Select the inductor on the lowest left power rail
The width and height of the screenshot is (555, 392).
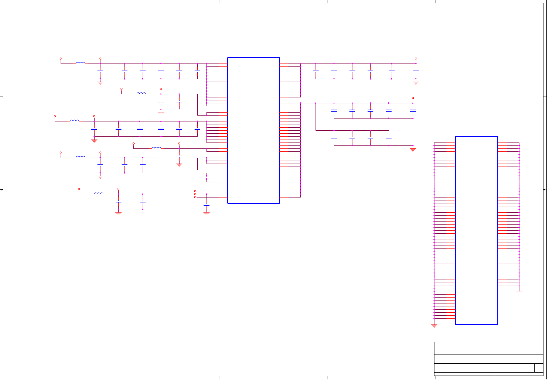(98, 194)
